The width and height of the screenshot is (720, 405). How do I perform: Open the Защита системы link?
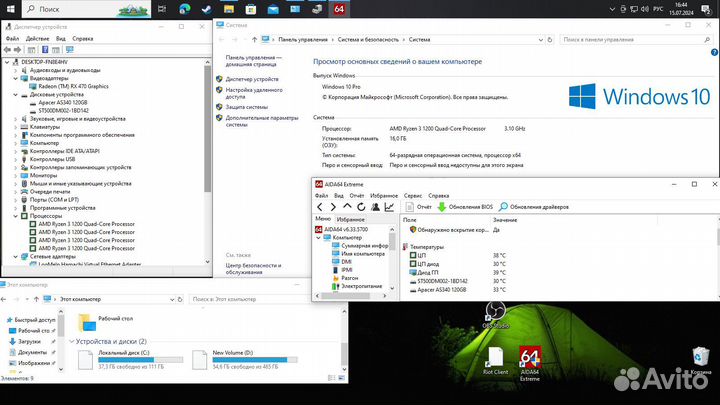(x=247, y=107)
